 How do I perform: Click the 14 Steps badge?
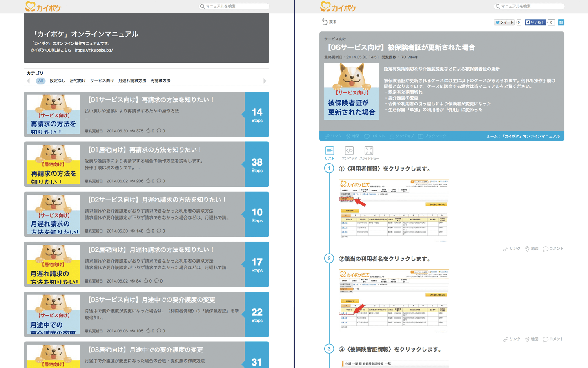coord(257,114)
